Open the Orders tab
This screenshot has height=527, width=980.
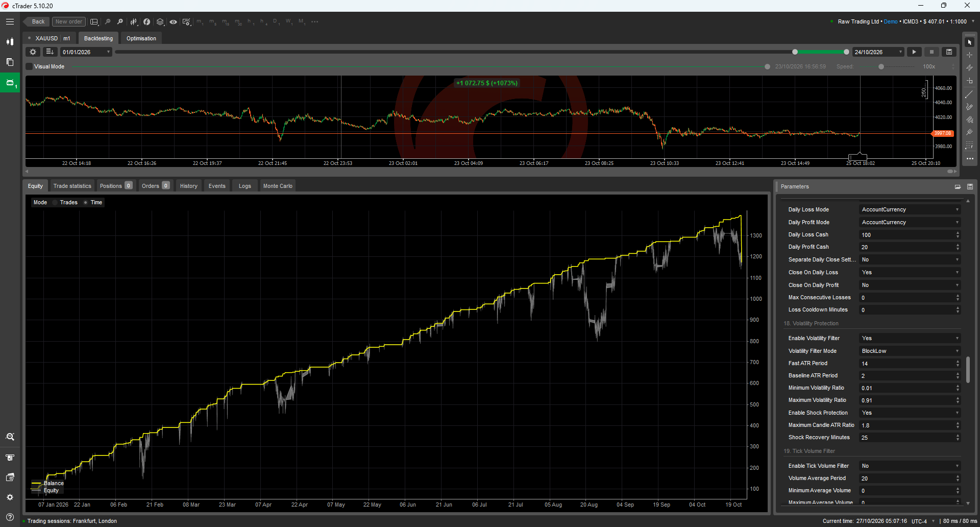pyautogui.click(x=155, y=186)
